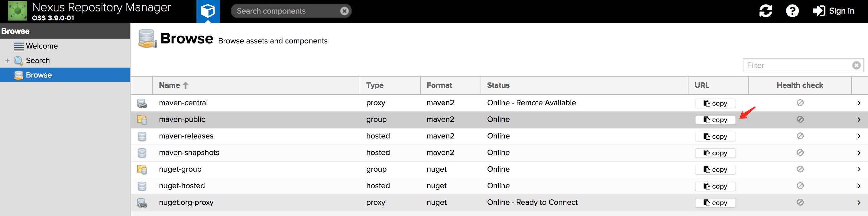The image size is (868, 216).
Task: Open the Browse cube icon in header
Action: (x=208, y=11)
